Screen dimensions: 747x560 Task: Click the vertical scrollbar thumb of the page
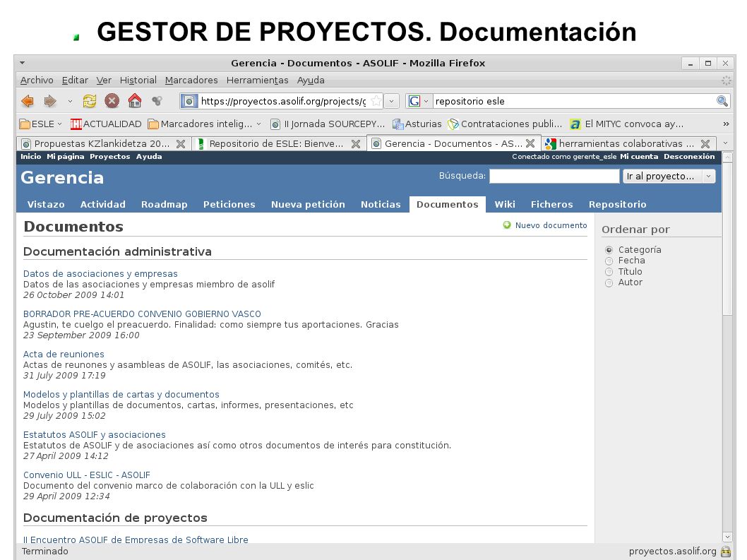[x=727, y=239]
